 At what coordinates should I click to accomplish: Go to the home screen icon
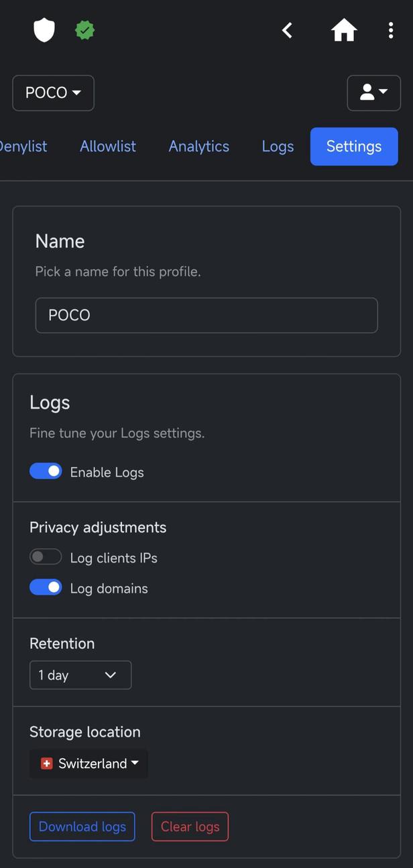point(343,29)
